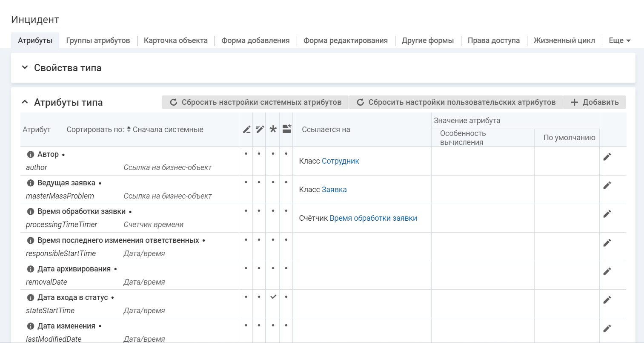The image size is (644, 343).
Task: Open the Еще dropdown menu
Action: pyautogui.click(x=619, y=40)
